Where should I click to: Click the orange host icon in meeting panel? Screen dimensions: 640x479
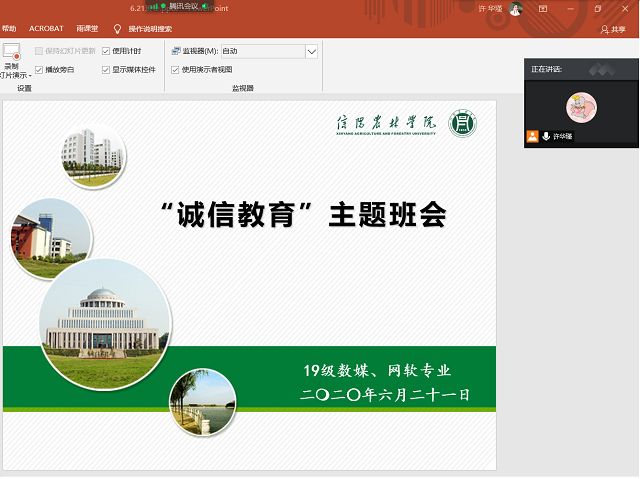coord(533,136)
